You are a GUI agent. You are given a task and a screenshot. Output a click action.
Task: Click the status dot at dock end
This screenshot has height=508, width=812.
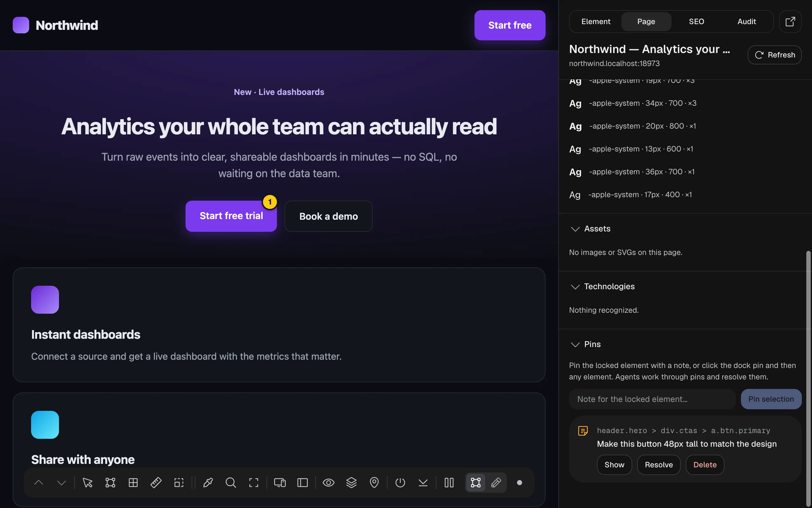520,483
